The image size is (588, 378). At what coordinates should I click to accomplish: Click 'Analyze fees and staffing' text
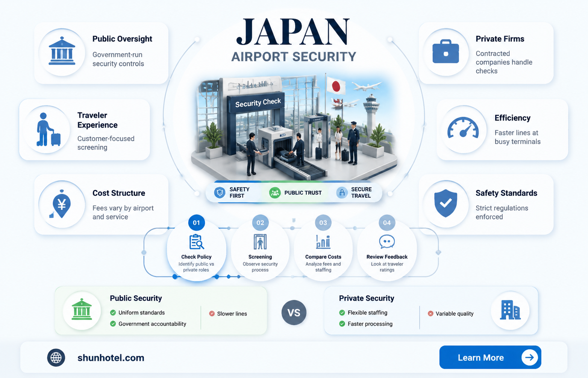coord(323,267)
